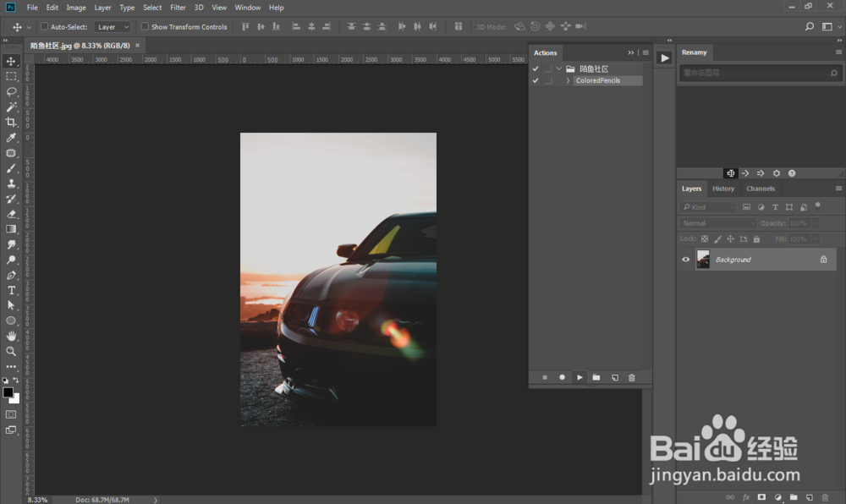Screen dimensions: 846x504
Task: Open Fill slider dropdown arrow
Action: (816, 238)
